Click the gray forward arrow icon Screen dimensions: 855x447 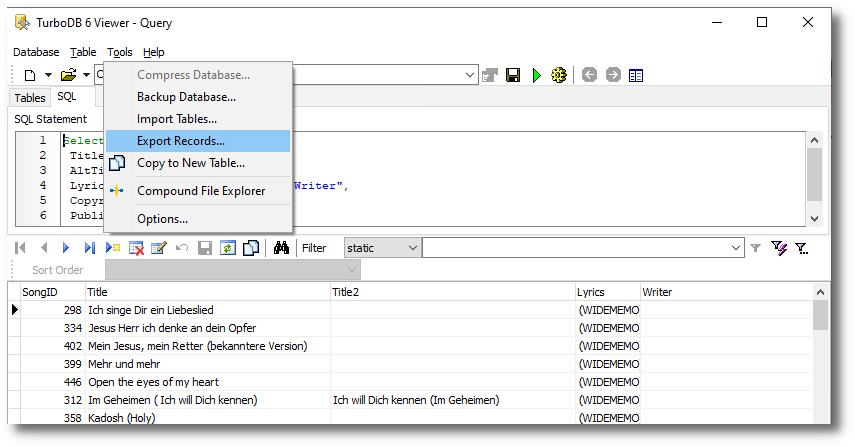tap(613, 75)
